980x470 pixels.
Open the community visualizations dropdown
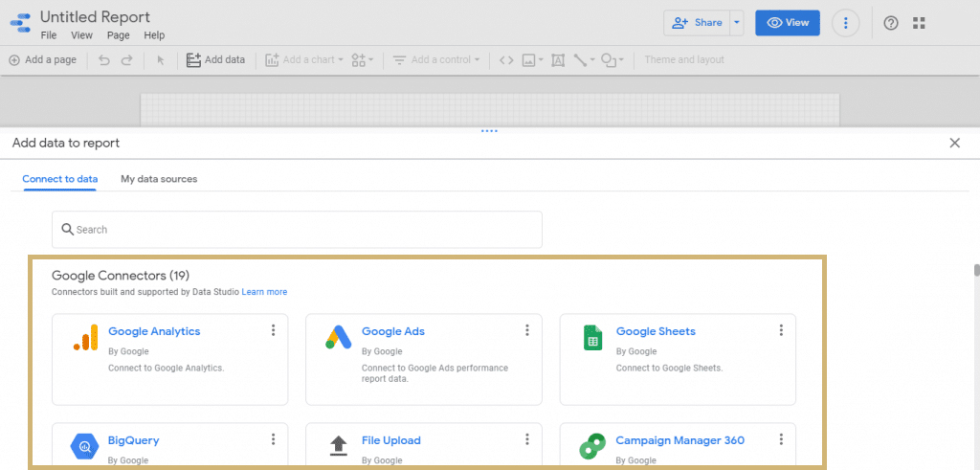[363, 60]
